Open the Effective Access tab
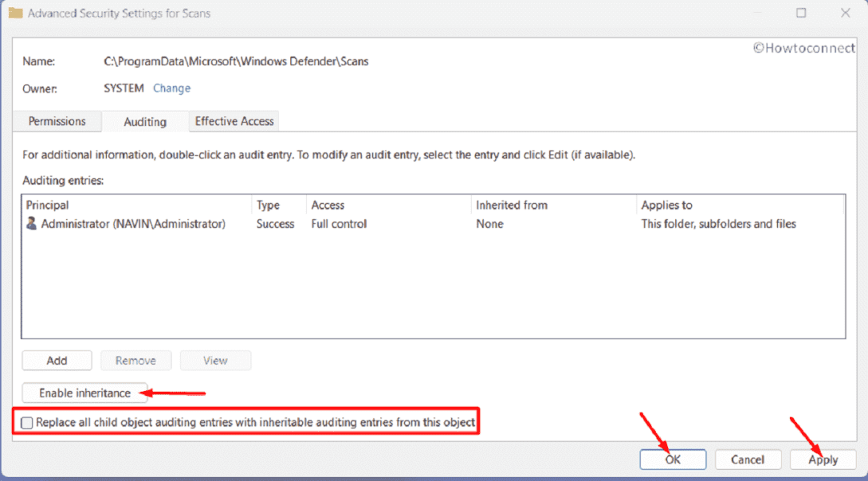This screenshot has height=481, width=868. click(234, 121)
